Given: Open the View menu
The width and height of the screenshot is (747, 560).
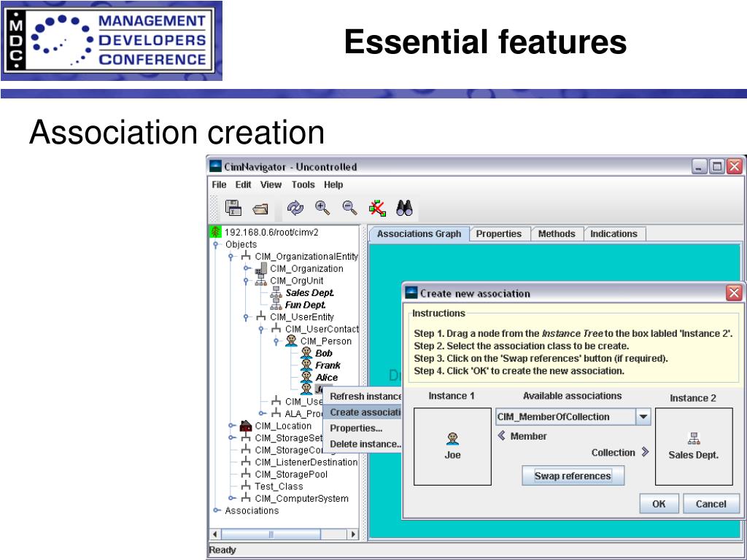Looking at the screenshot, I should tap(271, 184).
